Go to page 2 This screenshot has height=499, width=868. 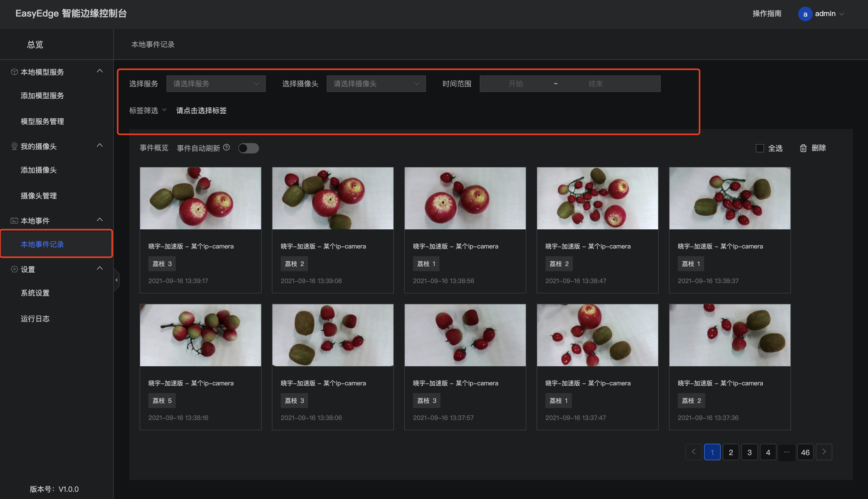coord(731,452)
